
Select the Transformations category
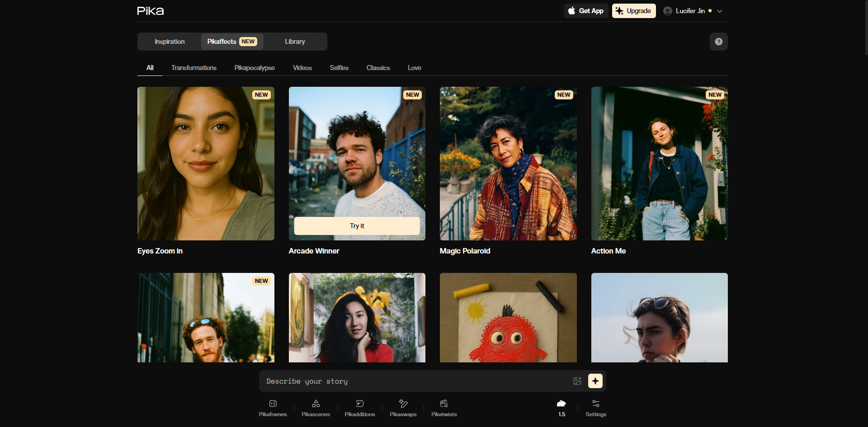click(193, 68)
